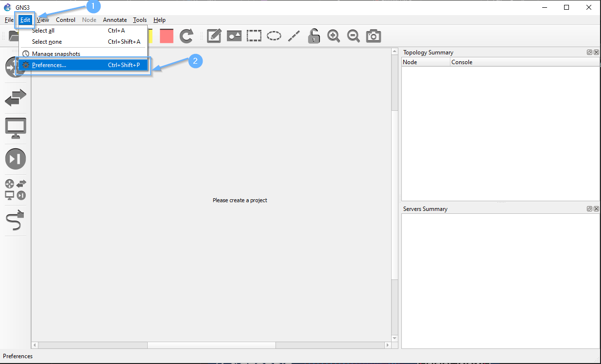This screenshot has height=364, width=601.
Task: Select the add a note tool
Action: point(214,36)
